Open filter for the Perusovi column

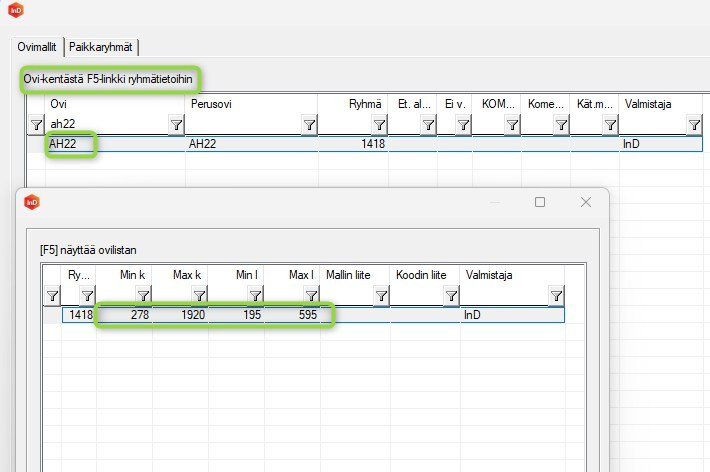309,125
